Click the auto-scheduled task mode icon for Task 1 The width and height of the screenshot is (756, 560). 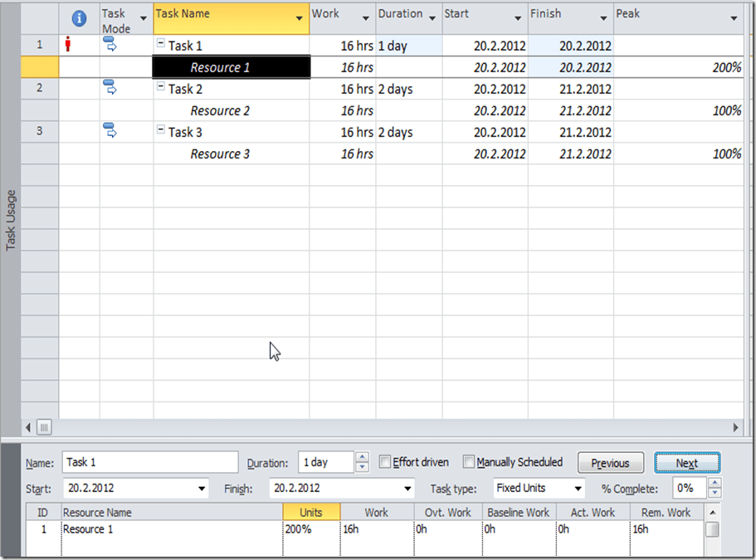point(110,45)
